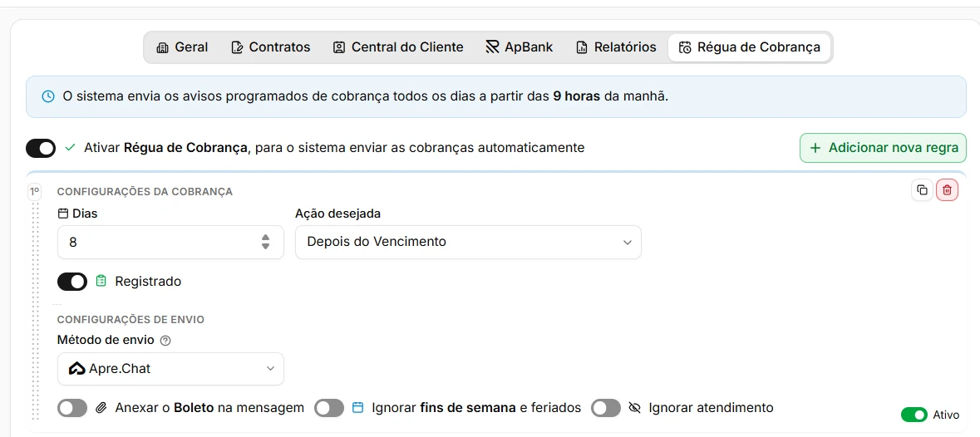Switch to the Contratos tab
Screen dimensions: 980x437
coord(271,47)
